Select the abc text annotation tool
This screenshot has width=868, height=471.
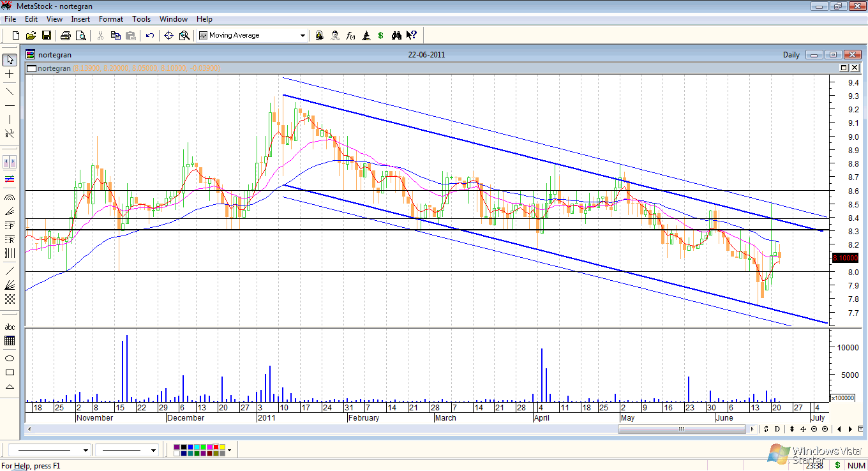click(10, 327)
